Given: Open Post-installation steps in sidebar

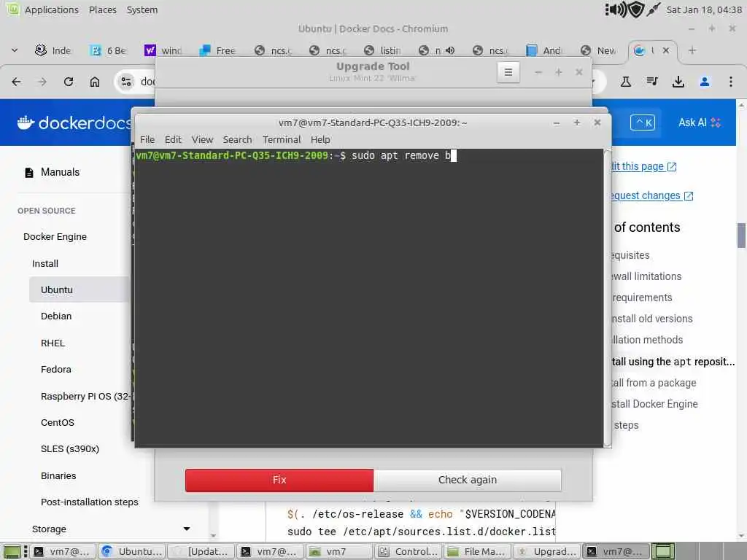Looking at the screenshot, I should 89,502.
